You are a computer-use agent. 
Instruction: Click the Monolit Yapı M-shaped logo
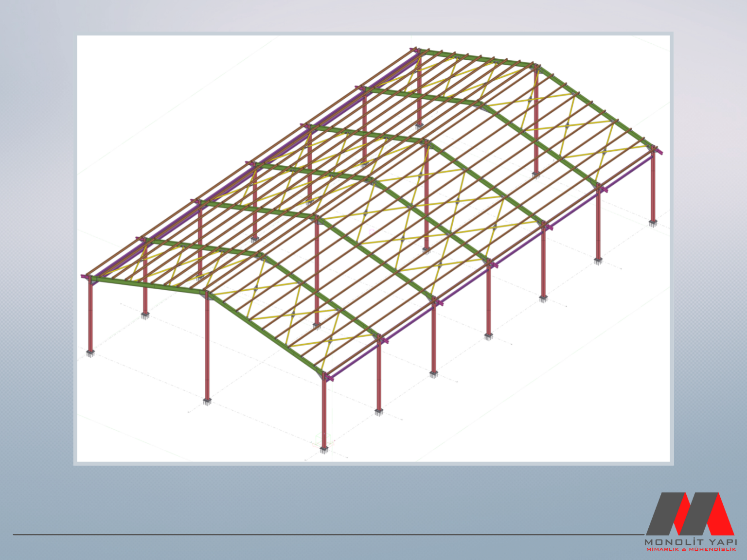click(x=690, y=514)
